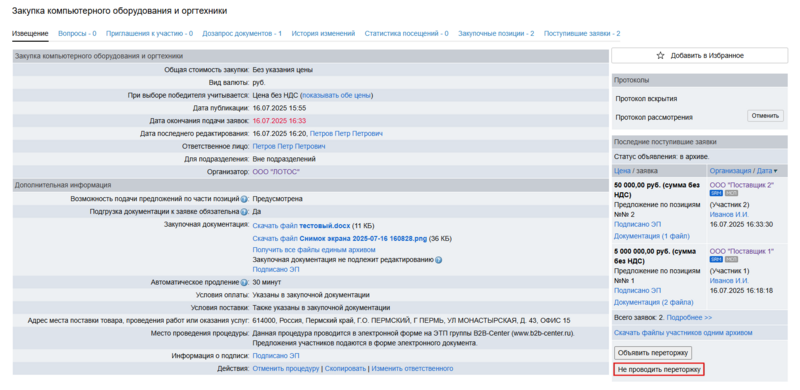Viewport: 800px width, 390px height.
Task: Click 'Добавить в Избранное' button
Action: pos(699,56)
